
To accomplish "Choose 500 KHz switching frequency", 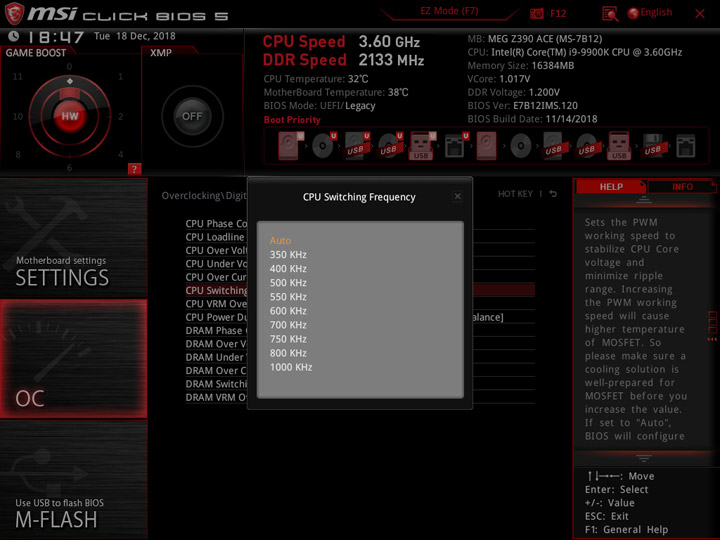I will [288, 283].
